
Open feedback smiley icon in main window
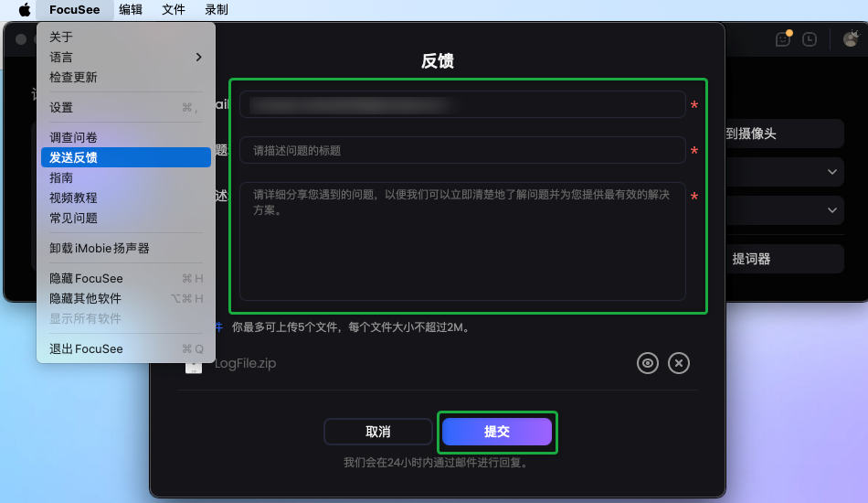point(783,38)
